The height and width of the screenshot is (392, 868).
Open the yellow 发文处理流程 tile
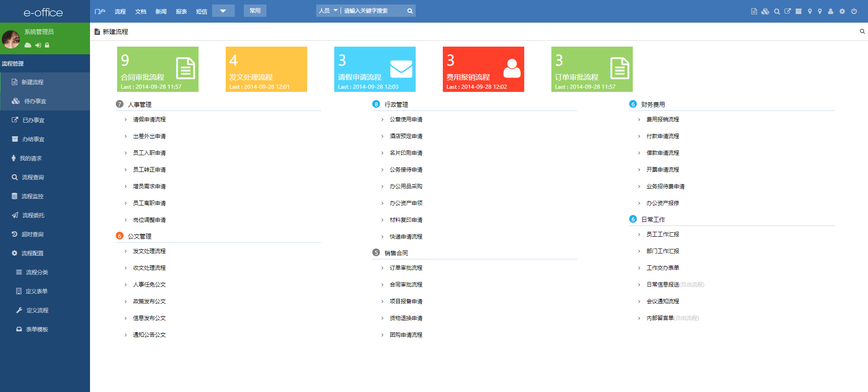(266, 69)
